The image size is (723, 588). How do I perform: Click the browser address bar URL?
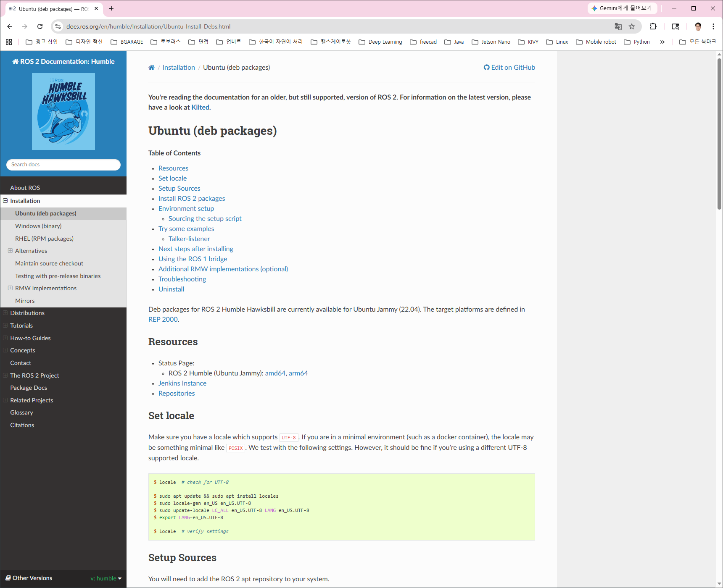[x=148, y=26]
